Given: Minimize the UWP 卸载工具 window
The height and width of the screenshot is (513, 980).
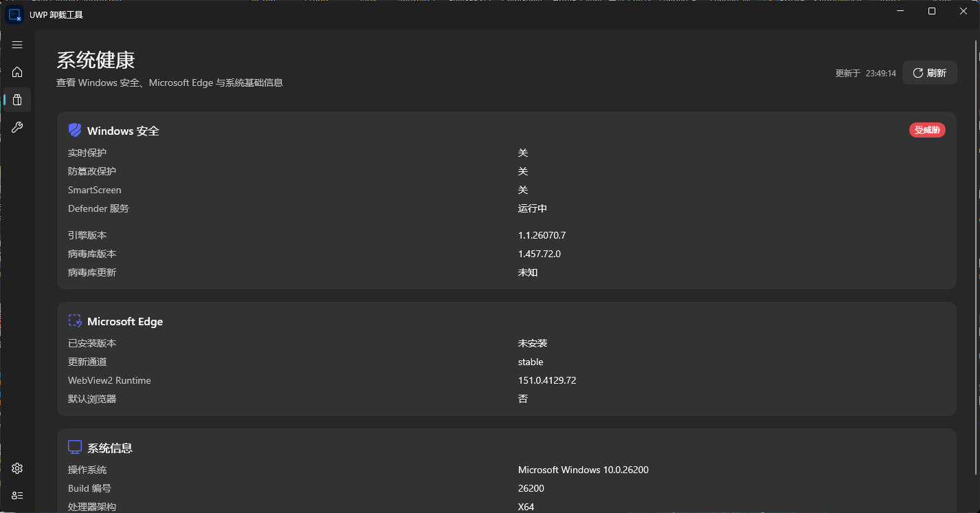Looking at the screenshot, I should click(x=901, y=11).
